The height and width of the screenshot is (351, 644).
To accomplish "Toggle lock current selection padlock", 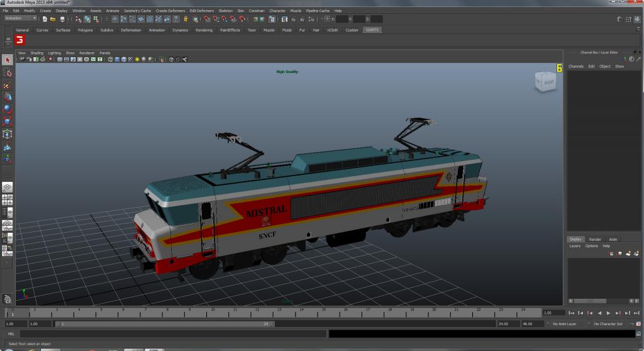I will (x=186, y=19).
